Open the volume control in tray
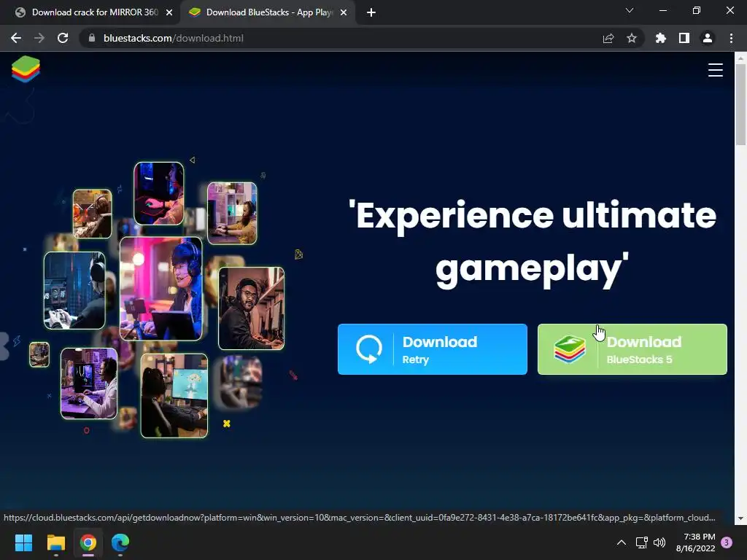 click(659, 542)
